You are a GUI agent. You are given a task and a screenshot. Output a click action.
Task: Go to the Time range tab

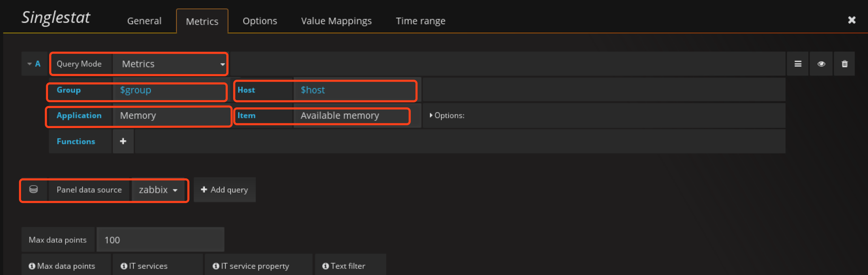pos(420,21)
